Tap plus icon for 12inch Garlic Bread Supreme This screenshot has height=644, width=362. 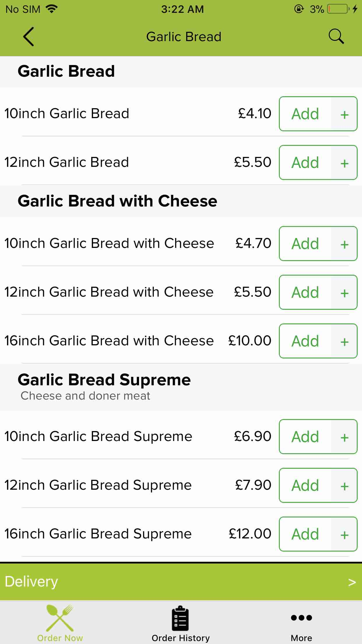344,486
